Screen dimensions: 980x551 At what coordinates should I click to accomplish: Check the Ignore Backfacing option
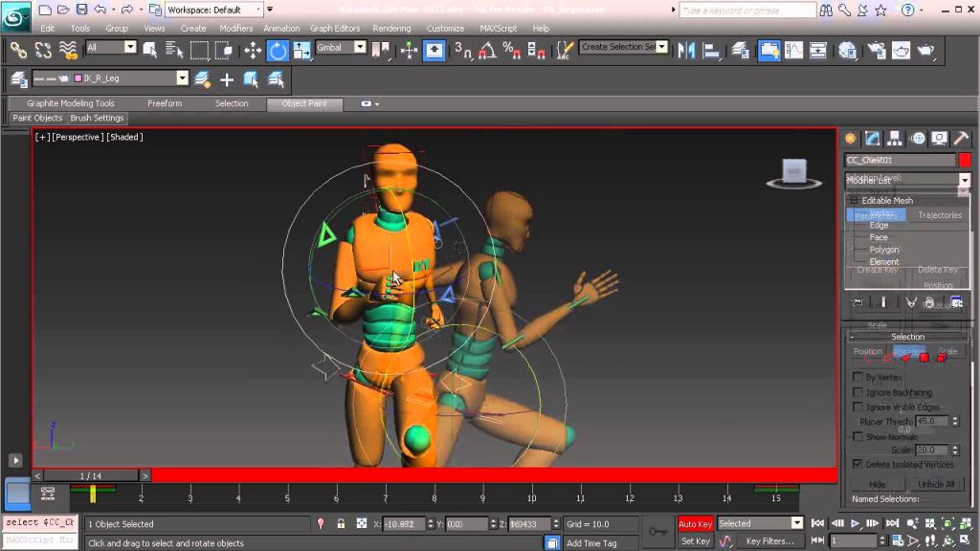pos(857,392)
